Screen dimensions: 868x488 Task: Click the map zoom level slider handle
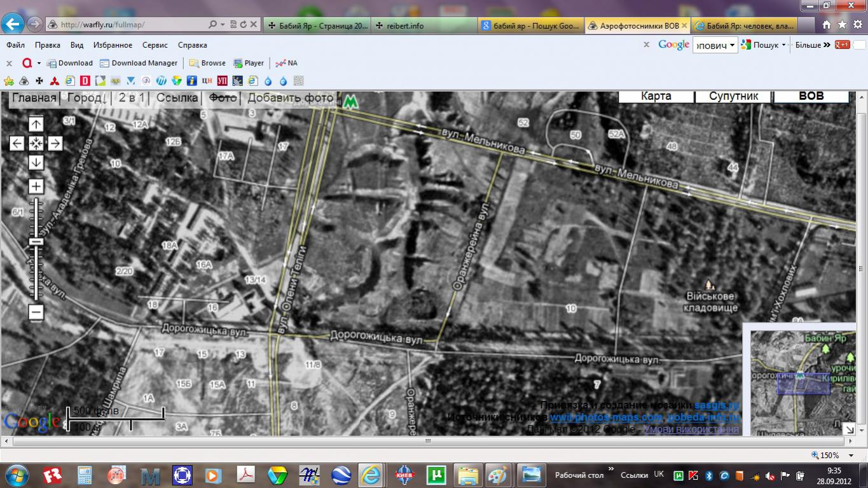point(36,241)
